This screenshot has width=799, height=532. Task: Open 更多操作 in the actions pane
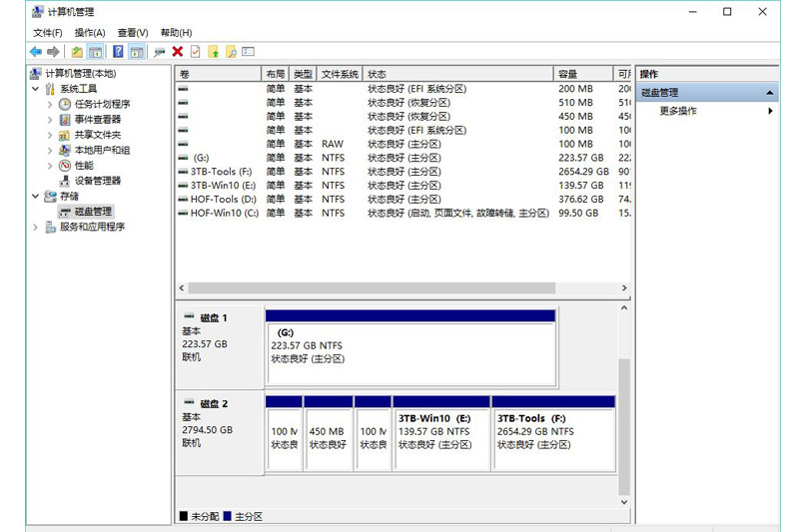[679, 111]
